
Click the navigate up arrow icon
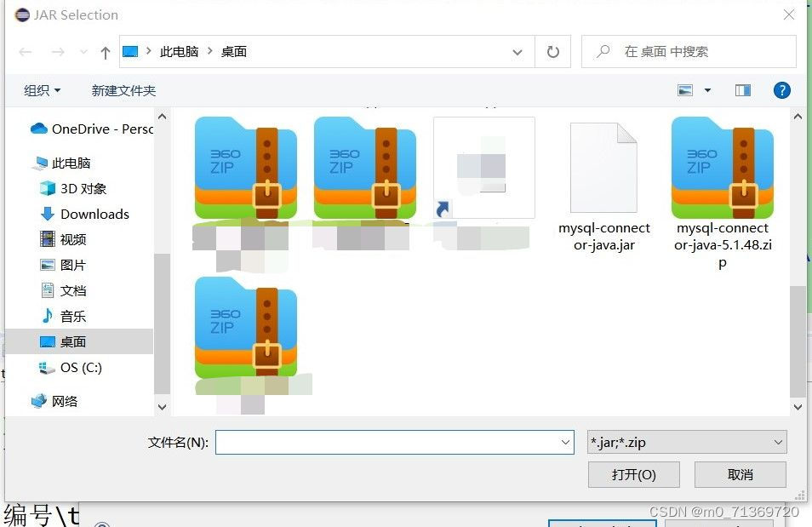click(x=104, y=51)
